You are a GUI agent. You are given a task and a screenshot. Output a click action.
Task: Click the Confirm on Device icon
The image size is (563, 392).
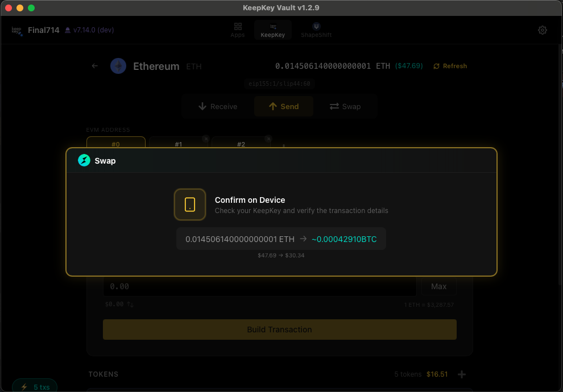coord(190,205)
